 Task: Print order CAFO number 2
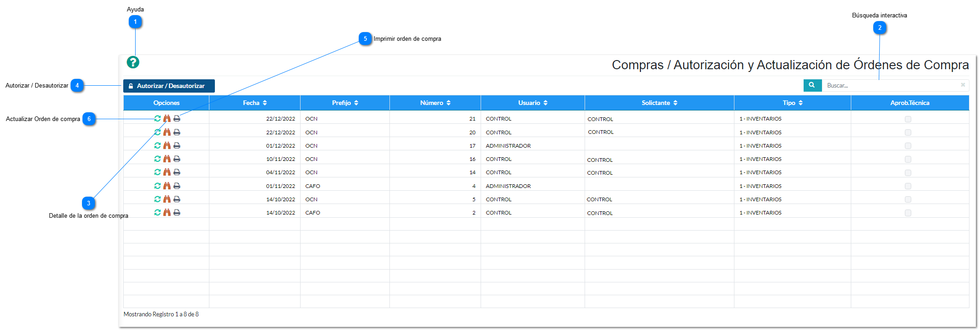pos(177,212)
